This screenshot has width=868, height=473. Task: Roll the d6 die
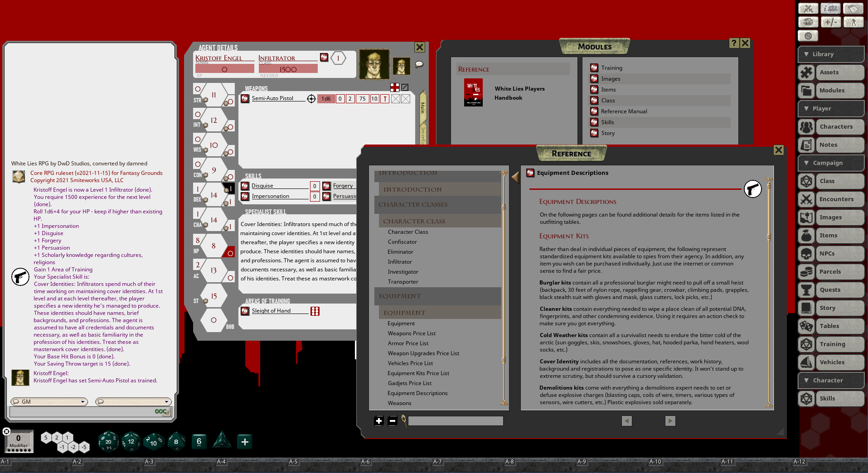click(199, 441)
